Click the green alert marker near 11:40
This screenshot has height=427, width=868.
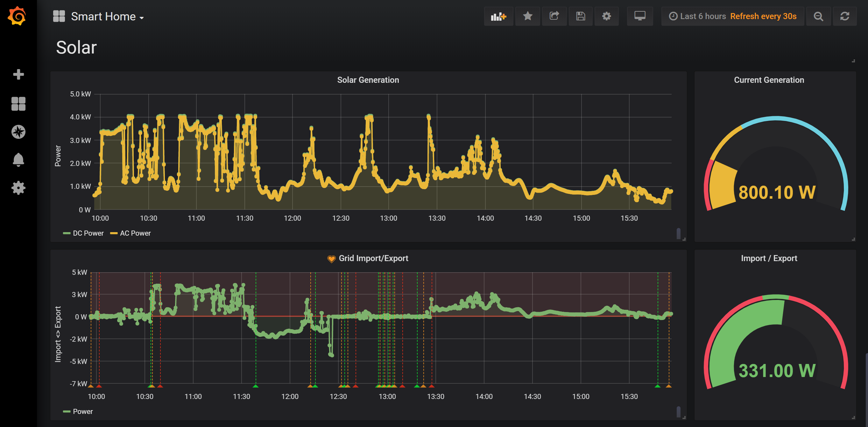256,386
